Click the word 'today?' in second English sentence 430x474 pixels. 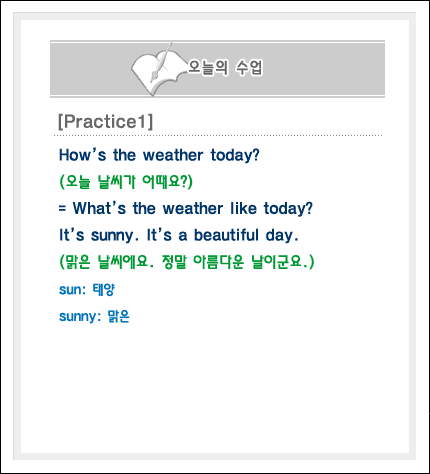pos(288,209)
